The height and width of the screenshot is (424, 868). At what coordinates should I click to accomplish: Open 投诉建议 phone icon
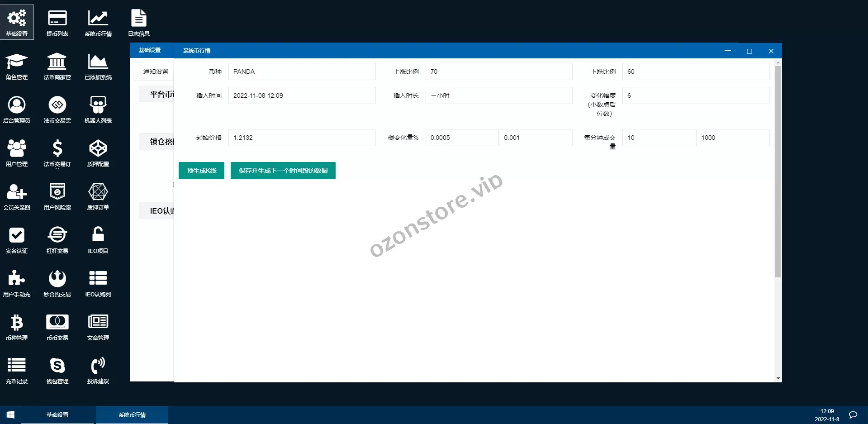click(98, 370)
